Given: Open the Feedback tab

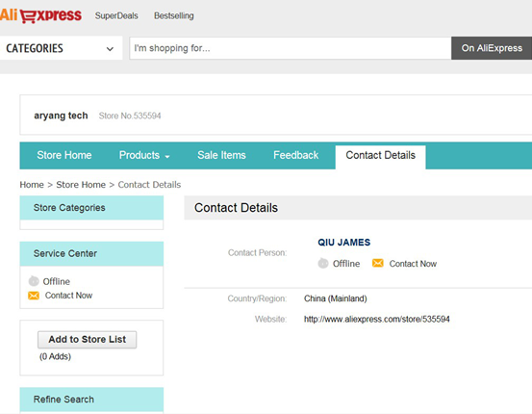Looking at the screenshot, I should pyautogui.click(x=296, y=155).
